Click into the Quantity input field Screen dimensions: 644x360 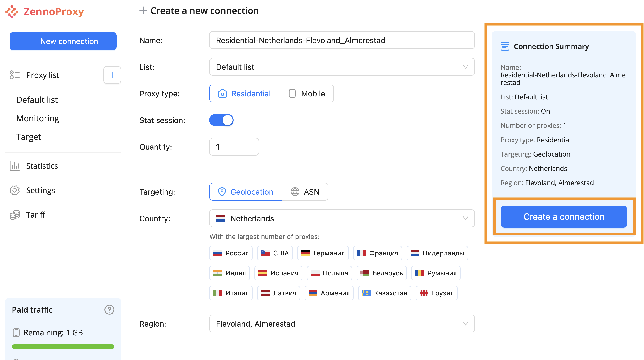[x=234, y=147]
